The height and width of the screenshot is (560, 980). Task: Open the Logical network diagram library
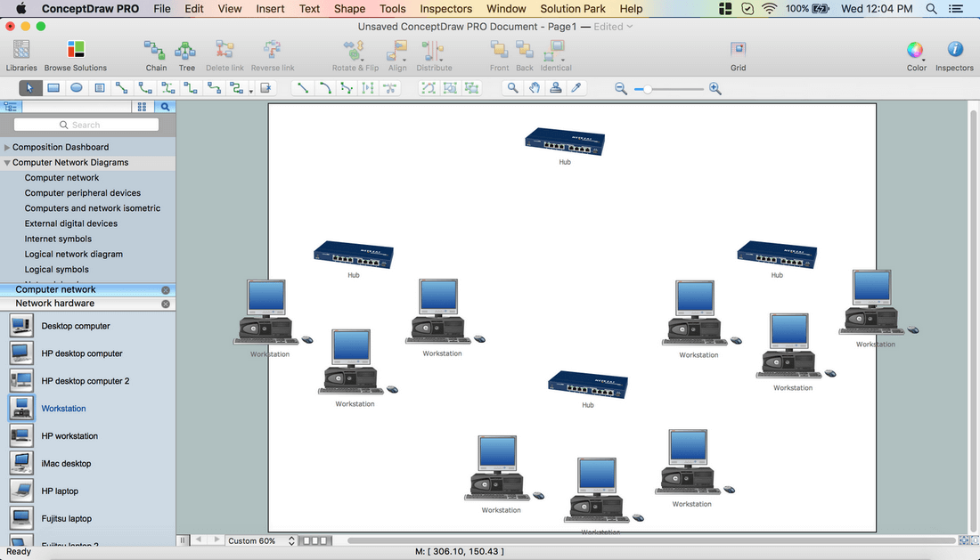tap(74, 254)
